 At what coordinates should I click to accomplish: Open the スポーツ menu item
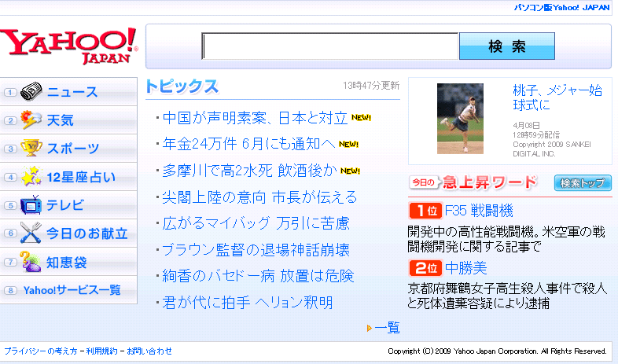pos(68,149)
